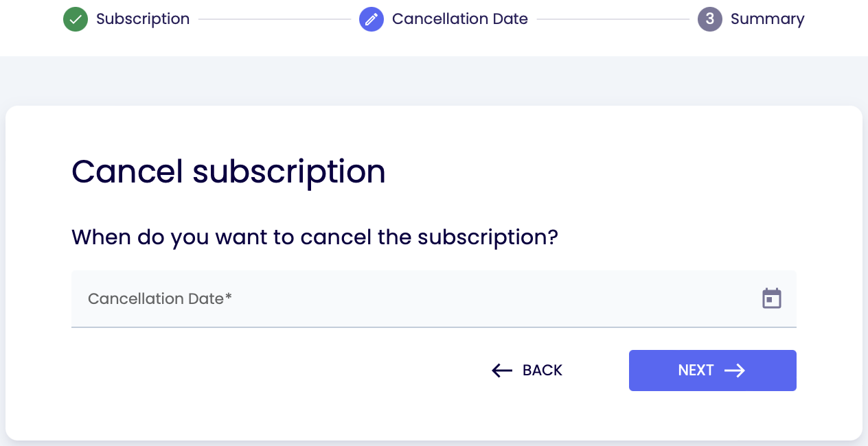Image resolution: width=868 pixels, height=446 pixels.
Task: Select the calendar glyph in the date field
Action: [771, 298]
